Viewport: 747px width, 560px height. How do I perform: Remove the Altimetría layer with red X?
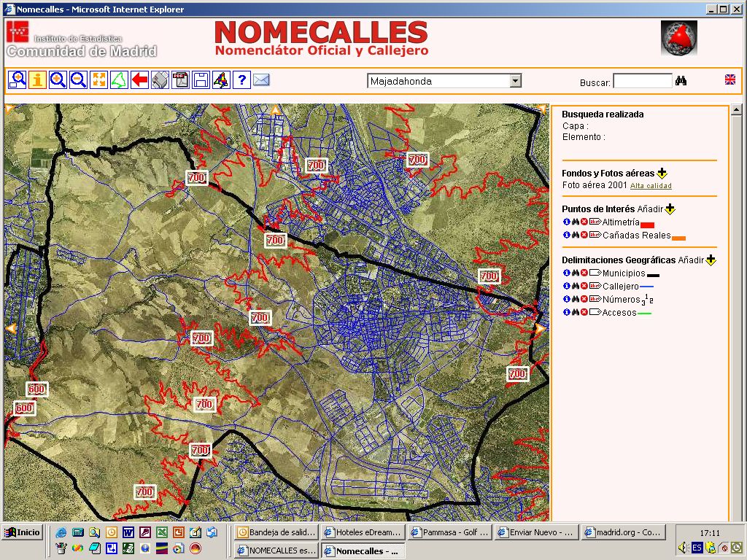click(x=584, y=222)
